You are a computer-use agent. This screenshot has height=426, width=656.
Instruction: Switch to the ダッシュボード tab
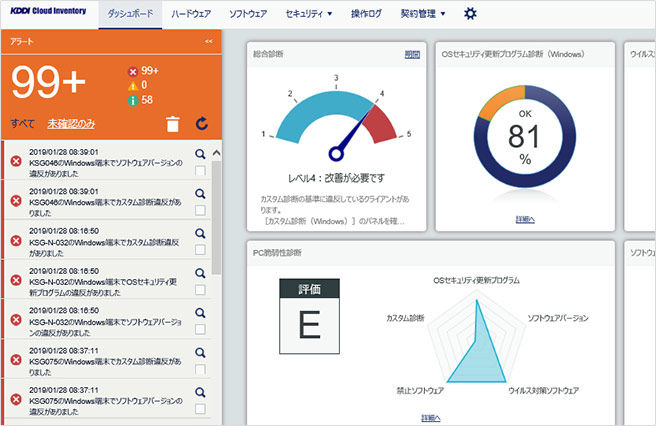[130, 14]
